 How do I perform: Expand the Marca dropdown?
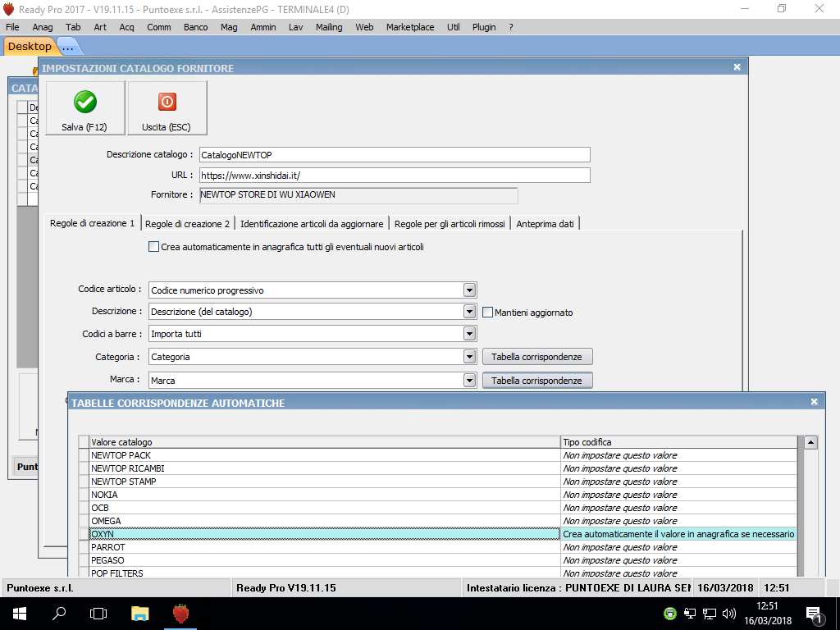click(469, 381)
